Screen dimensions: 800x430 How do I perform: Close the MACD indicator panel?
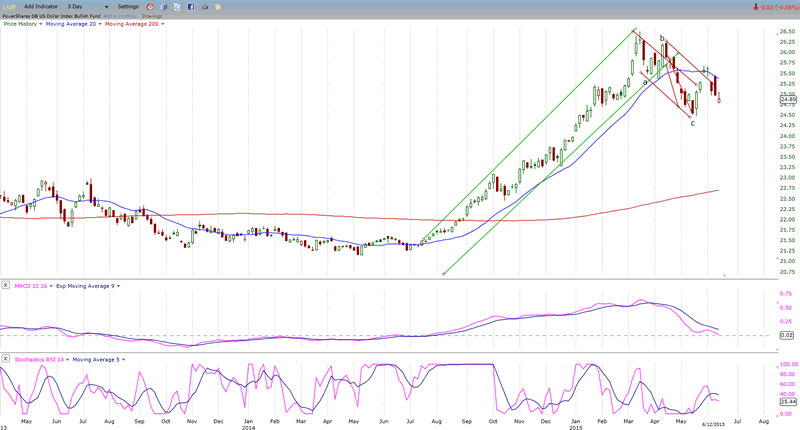pos(6,286)
